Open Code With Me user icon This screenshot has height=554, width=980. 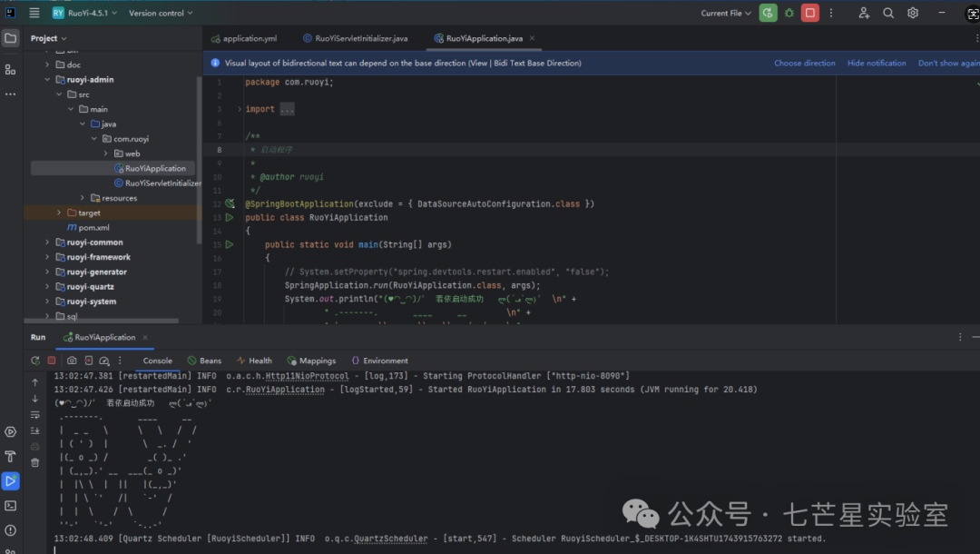point(864,13)
